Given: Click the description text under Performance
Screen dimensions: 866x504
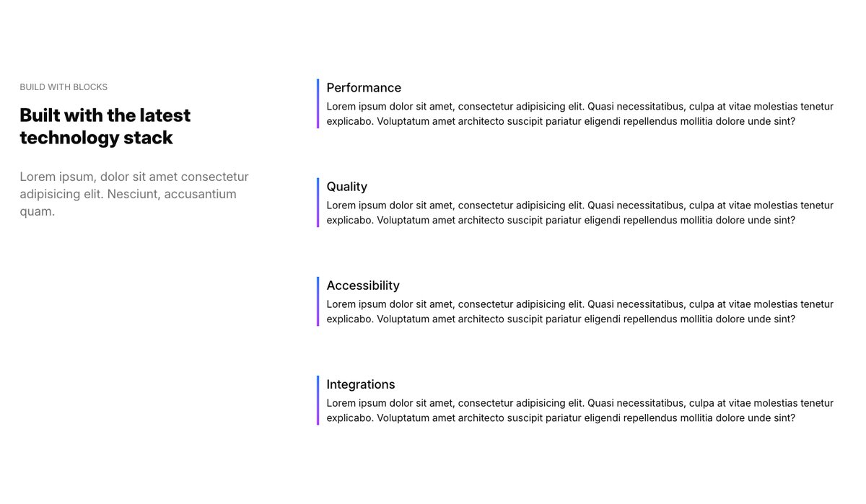Looking at the screenshot, I should tap(580, 114).
